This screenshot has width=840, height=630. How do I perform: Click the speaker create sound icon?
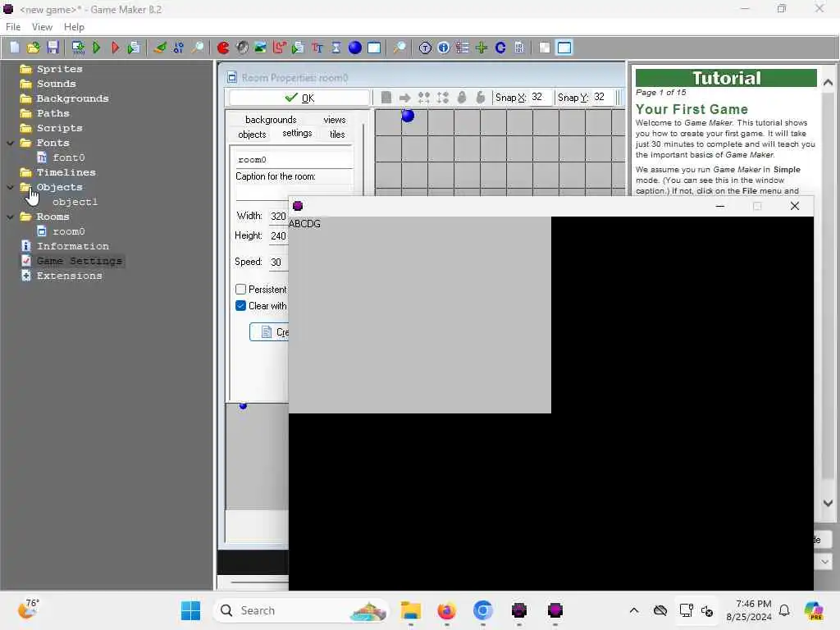pyautogui.click(x=242, y=48)
